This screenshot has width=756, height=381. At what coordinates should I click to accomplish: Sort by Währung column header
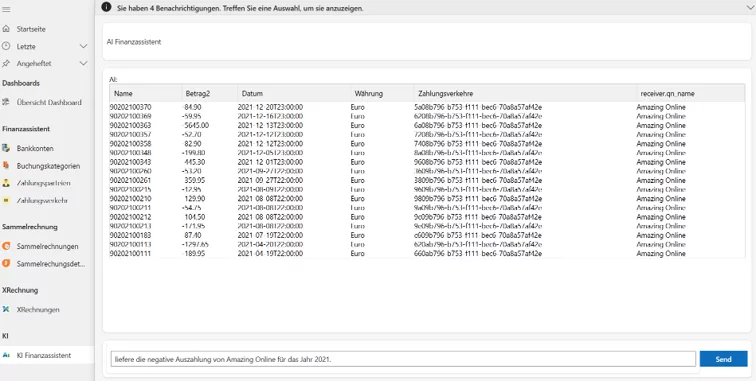382,94
